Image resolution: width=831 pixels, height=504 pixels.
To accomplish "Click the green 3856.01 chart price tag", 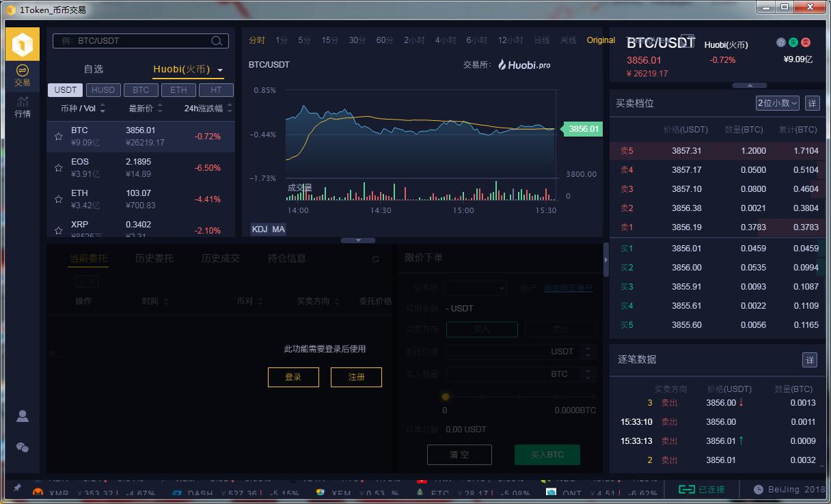I will (582, 128).
